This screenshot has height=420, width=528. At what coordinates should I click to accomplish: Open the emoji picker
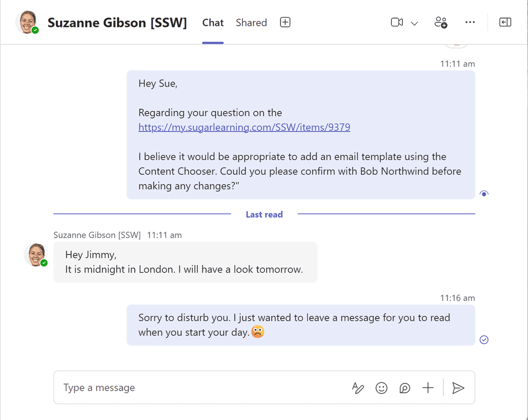tap(381, 388)
